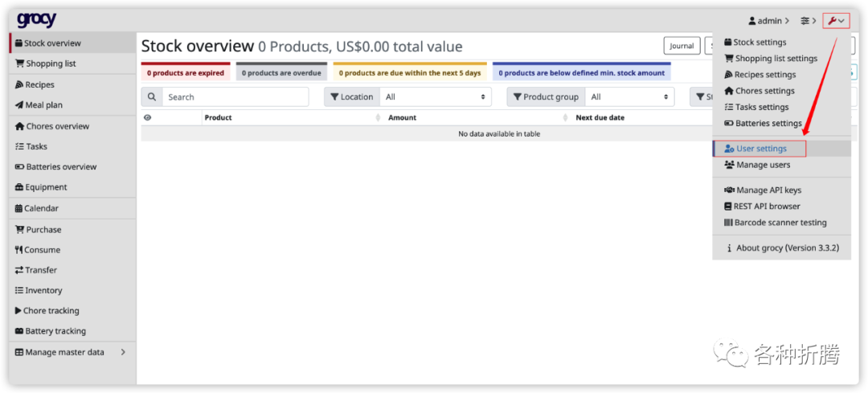Open the Product group filter dropdown
868x393 pixels.
(x=630, y=97)
